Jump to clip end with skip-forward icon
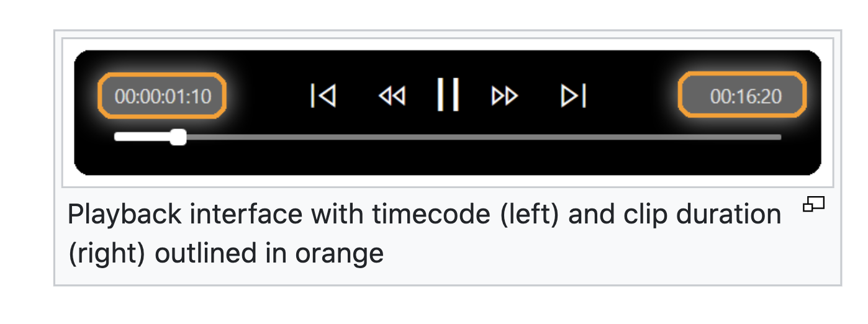Screen dimensions: 868x324 tap(574, 96)
